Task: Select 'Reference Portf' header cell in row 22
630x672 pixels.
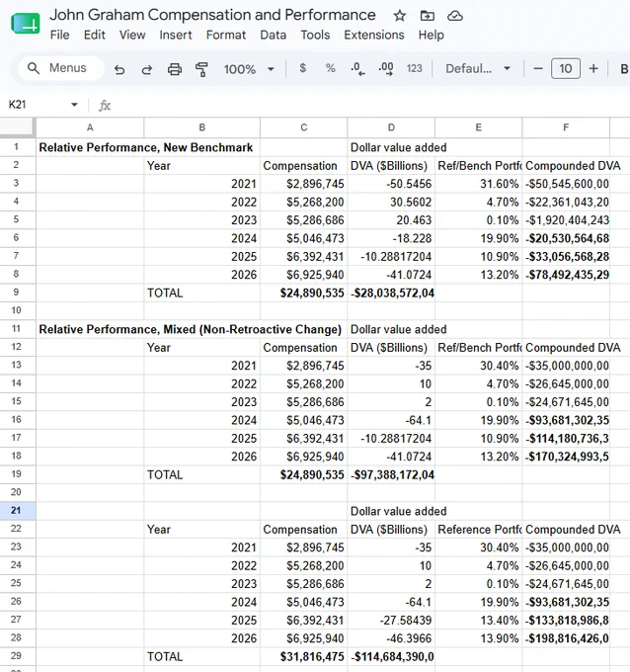Action: (478, 530)
